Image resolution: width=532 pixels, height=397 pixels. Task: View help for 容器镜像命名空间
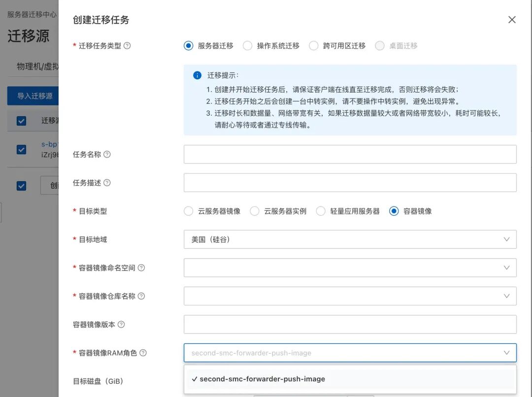point(141,268)
